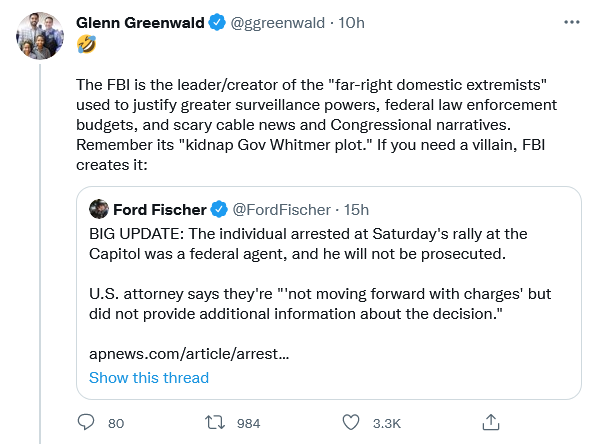
Task: Click Glenn Greenwald's blue verified badge
Action: [x=217, y=23]
